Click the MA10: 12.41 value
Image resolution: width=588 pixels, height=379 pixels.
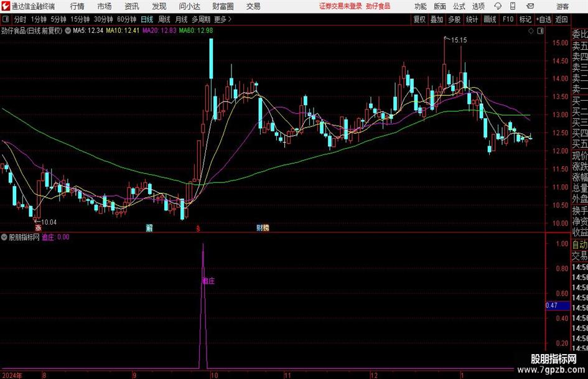tap(123, 30)
